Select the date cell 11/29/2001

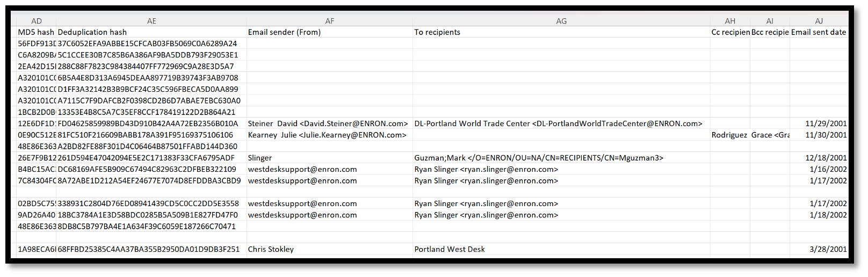pyautogui.click(x=819, y=123)
